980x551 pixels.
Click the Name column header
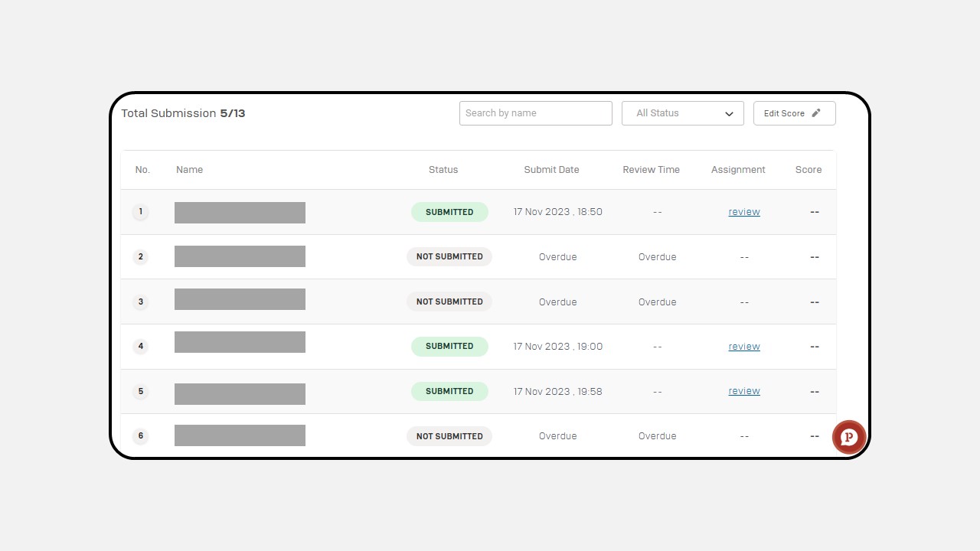point(189,170)
